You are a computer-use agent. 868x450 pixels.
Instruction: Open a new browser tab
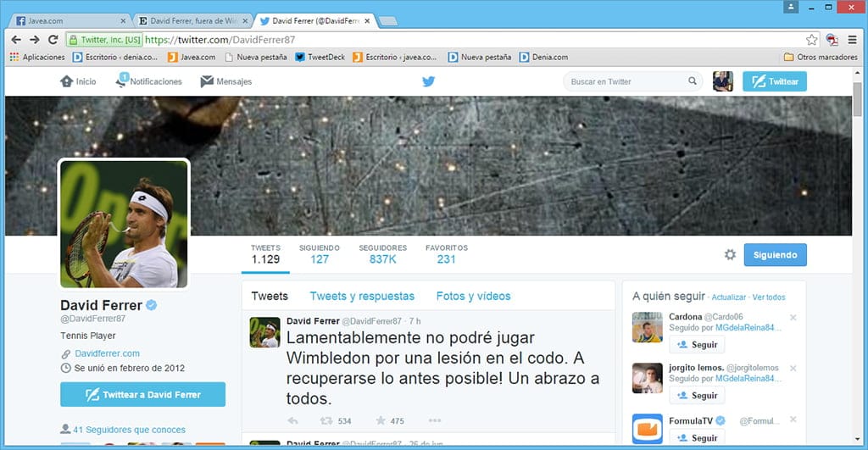pyautogui.click(x=387, y=21)
